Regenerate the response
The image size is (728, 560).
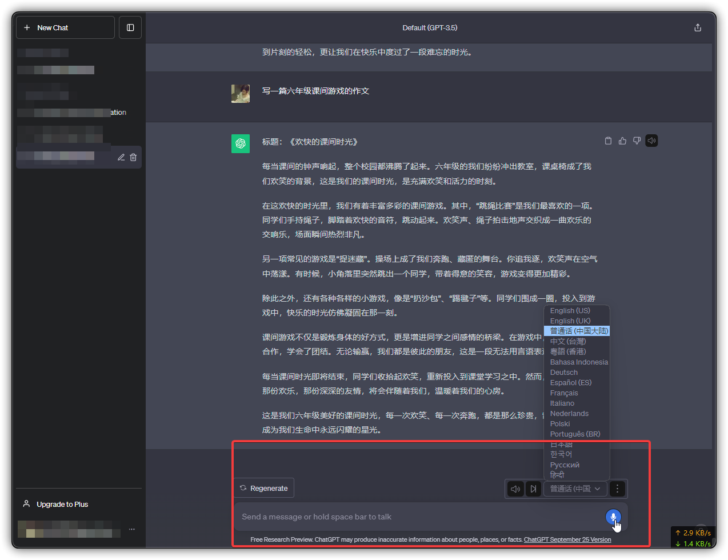point(264,488)
